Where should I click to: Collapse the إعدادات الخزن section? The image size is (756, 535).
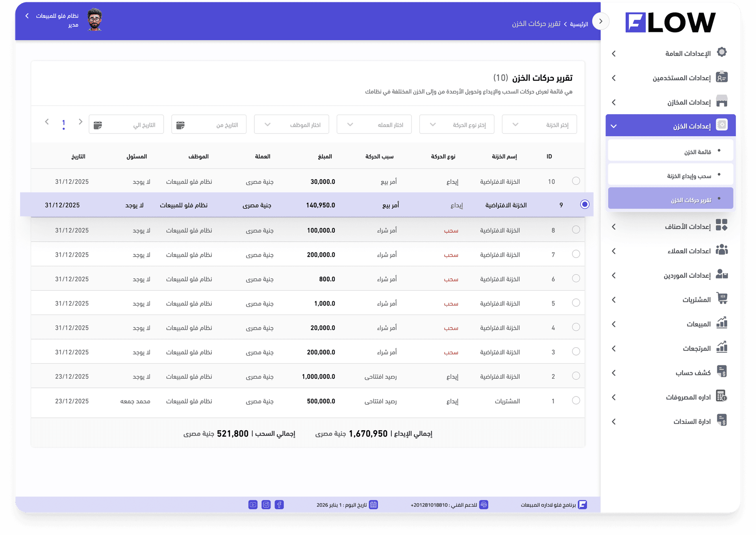(x=613, y=126)
